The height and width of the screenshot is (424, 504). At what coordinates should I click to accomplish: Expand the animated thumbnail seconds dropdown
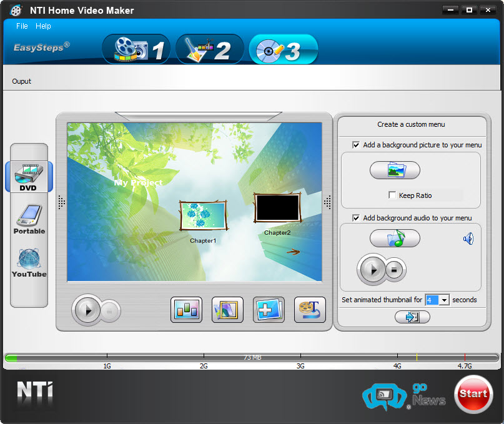tap(444, 300)
